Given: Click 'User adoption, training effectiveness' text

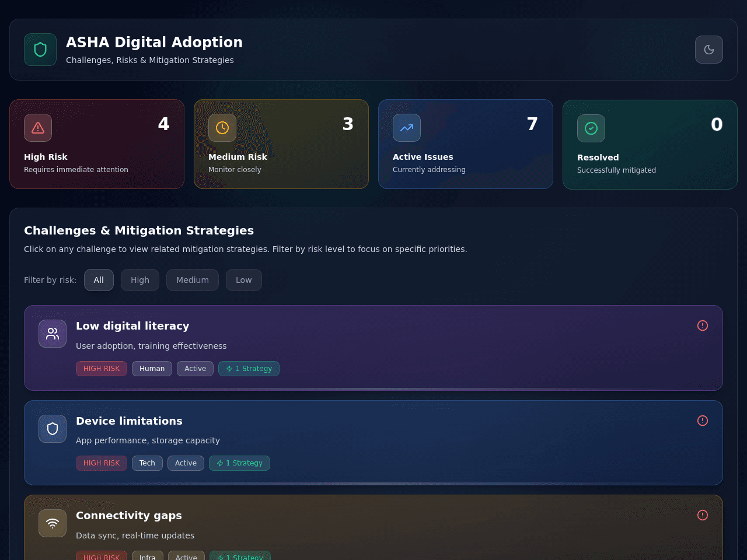Looking at the screenshot, I should coord(151,346).
